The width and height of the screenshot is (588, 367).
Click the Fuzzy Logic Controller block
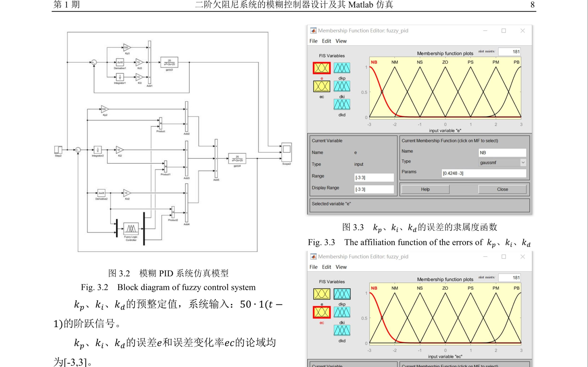[x=131, y=229]
